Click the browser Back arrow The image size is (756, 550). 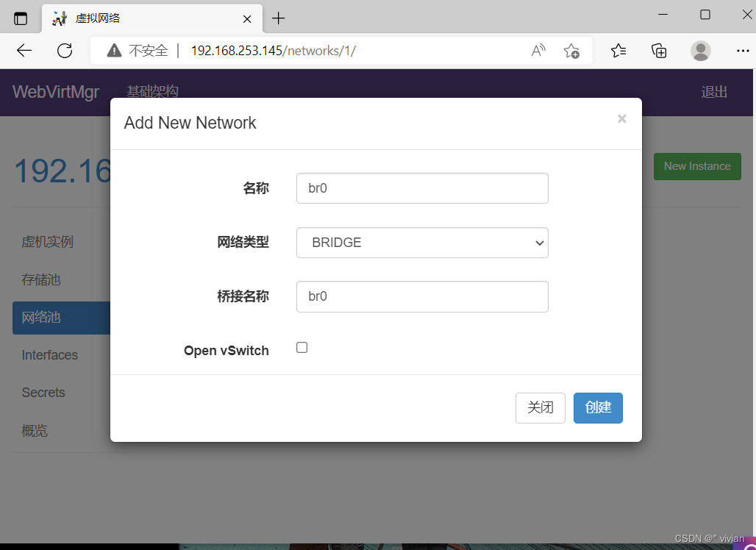coord(24,50)
